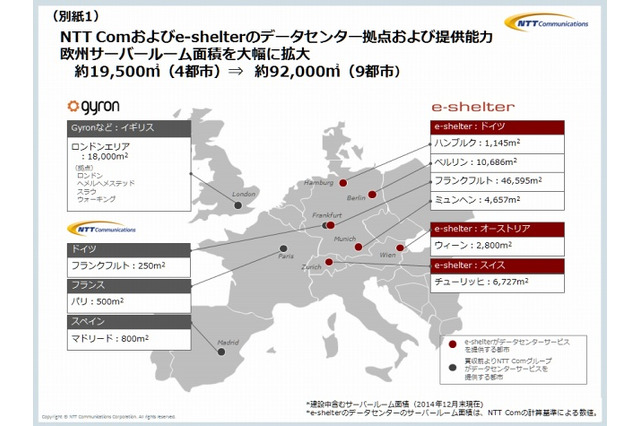Select the red Frankfurt dot on map
Screen dimensions: 640x426
click(x=331, y=225)
